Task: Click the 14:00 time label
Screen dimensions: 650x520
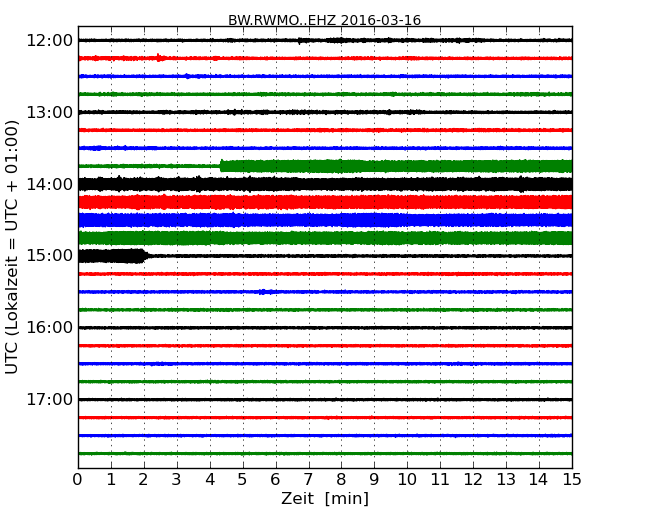Action: (x=50, y=184)
